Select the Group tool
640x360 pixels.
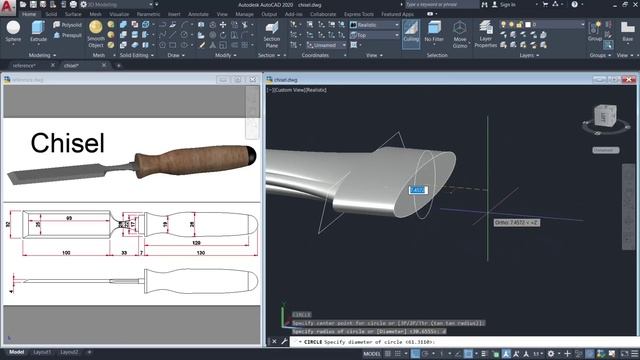click(595, 32)
